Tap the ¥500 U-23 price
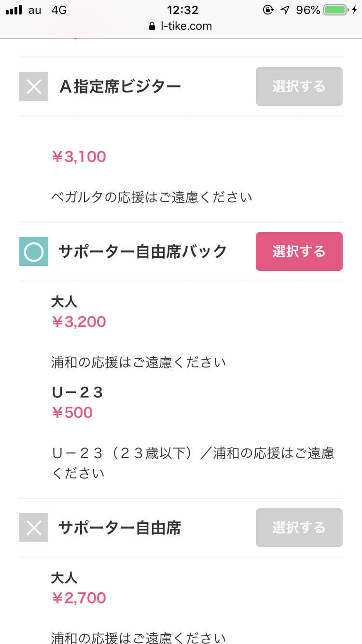The image size is (362, 644). click(x=72, y=413)
